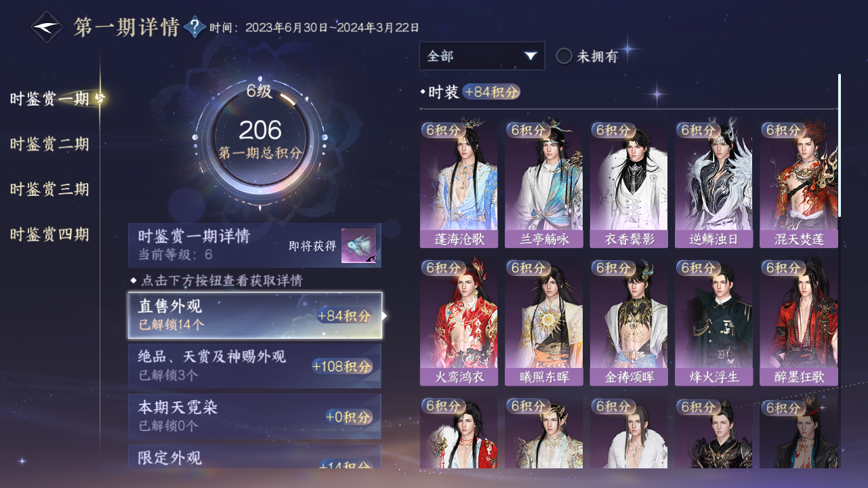
Task: Select the 烽火浮生 outfit card
Action: point(714,323)
